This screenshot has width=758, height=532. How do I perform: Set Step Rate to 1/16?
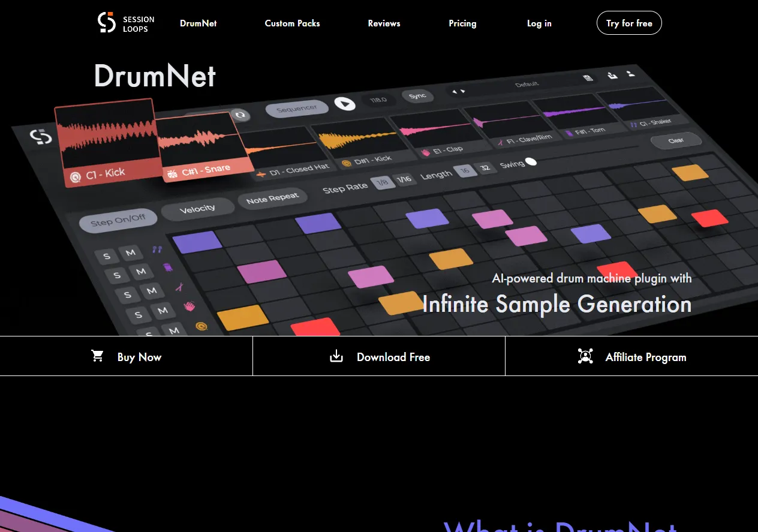[x=405, y=179]
